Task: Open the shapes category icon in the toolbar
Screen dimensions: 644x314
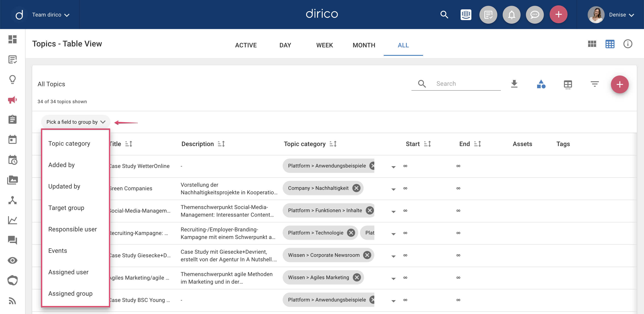Action: click(x=541, y=84)
